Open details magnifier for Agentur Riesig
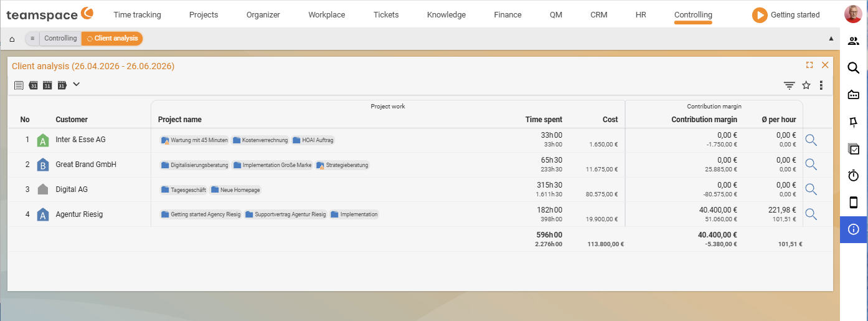Viewport: 868px width, 321px height. 811,214
